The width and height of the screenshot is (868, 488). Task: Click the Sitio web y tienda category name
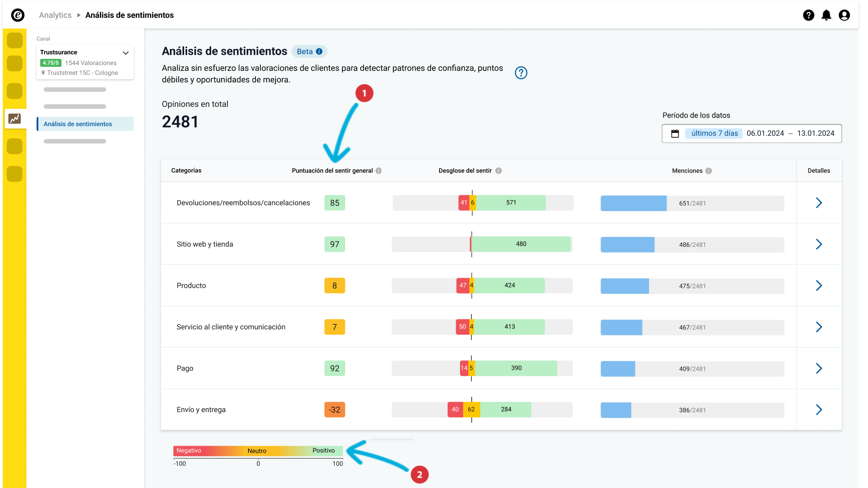point(205,244)
